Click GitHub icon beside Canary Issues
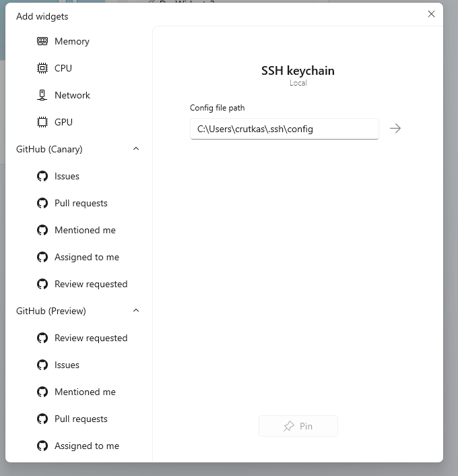 (x=42, y=176)
